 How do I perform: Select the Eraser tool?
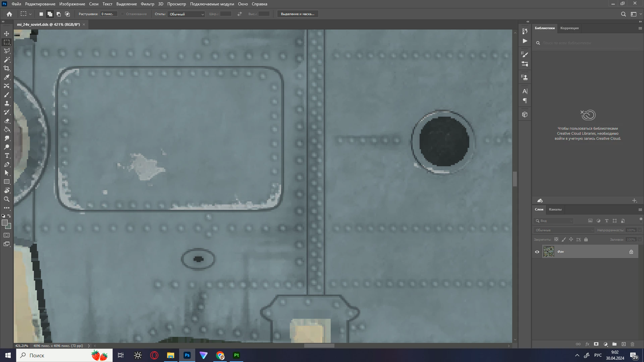pos(7,121)
